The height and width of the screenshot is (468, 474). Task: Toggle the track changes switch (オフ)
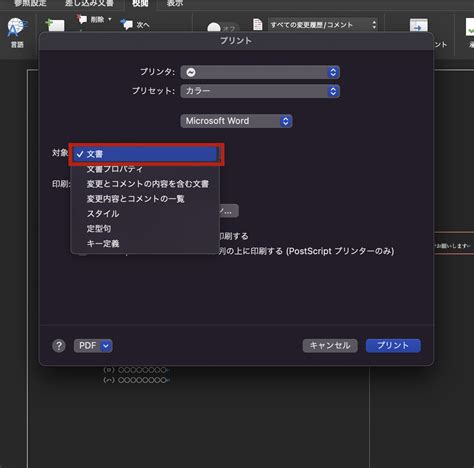(222, 28)
